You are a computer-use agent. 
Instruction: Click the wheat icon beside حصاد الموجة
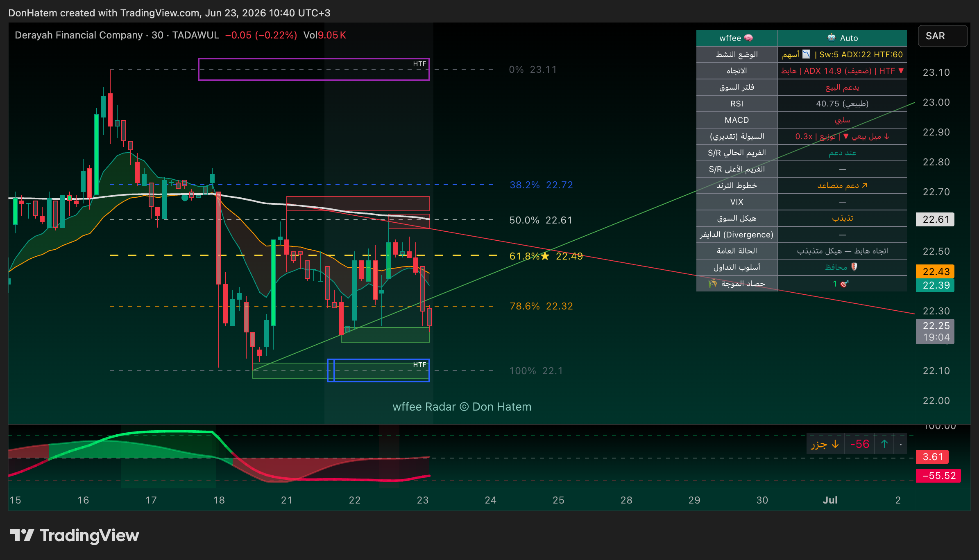(x=713, y=283)
